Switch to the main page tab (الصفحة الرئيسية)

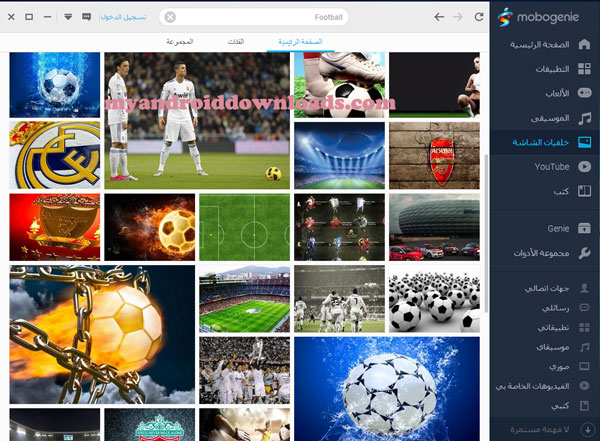[x=300, y=41]
